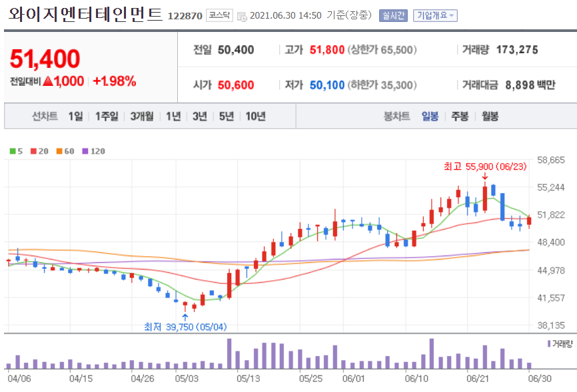This screenshot has height=392, width=577.
Task: Switch to the 3개월 line chart
Action: pos(142,116)
